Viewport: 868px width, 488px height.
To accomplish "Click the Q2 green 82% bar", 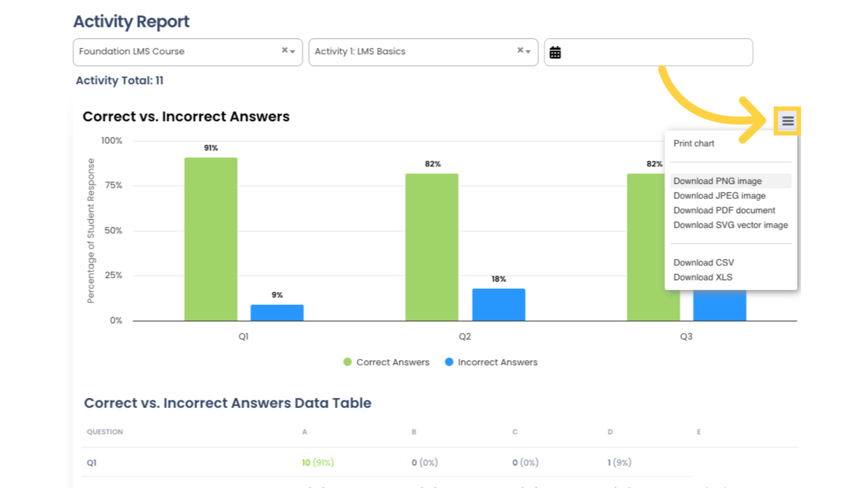I will tap(432, 247).
